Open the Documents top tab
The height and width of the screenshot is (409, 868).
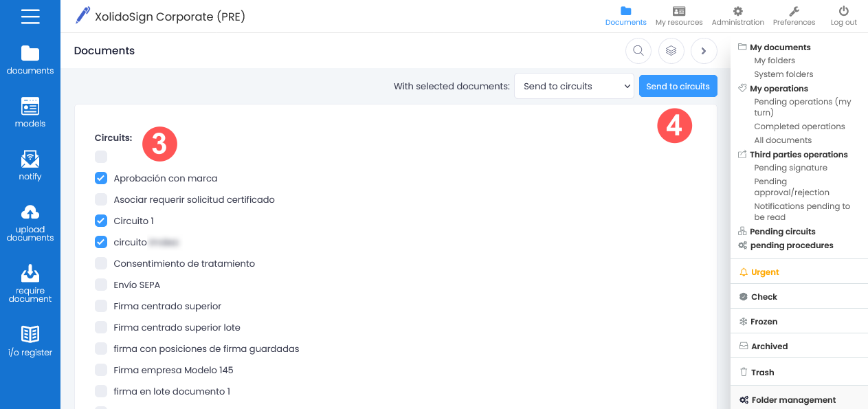625,16
